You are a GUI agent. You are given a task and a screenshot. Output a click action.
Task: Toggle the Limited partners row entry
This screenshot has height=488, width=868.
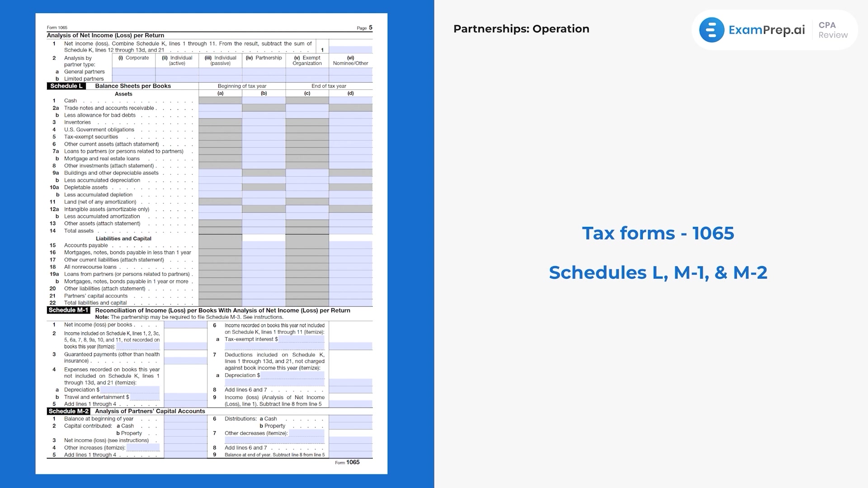[x=84, y=78]
